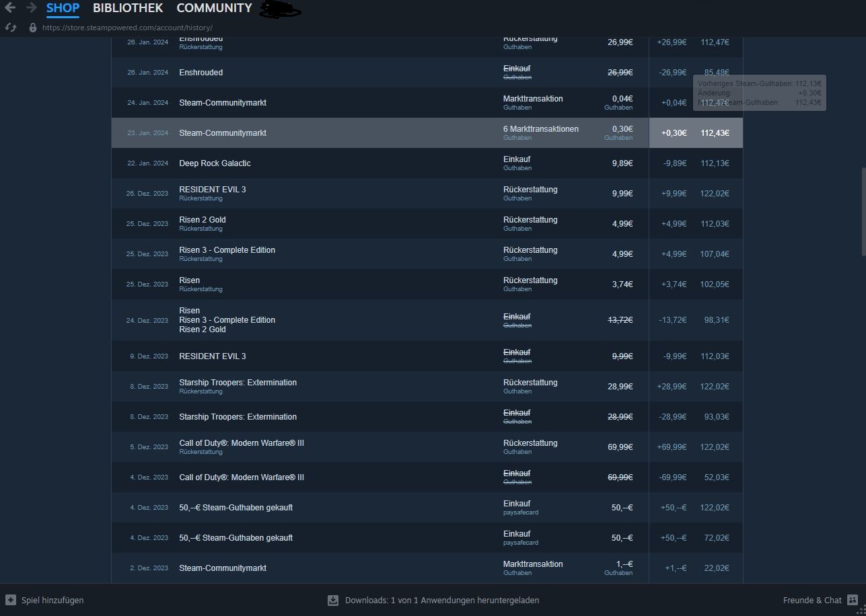The image size is (866, 616).
Task: Open Risen 2 Gold refund entry
Action: (x=427, y=224)
